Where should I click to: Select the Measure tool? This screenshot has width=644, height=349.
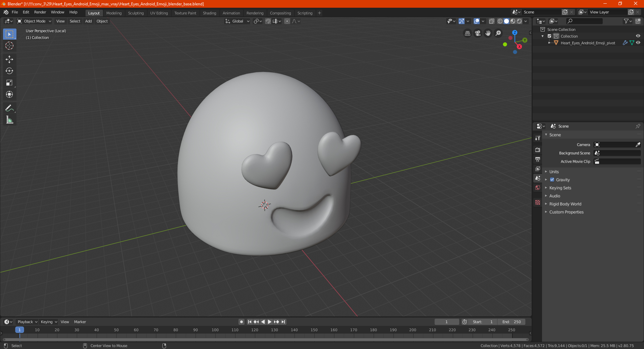pyautogui.click(x=9, y=120)
